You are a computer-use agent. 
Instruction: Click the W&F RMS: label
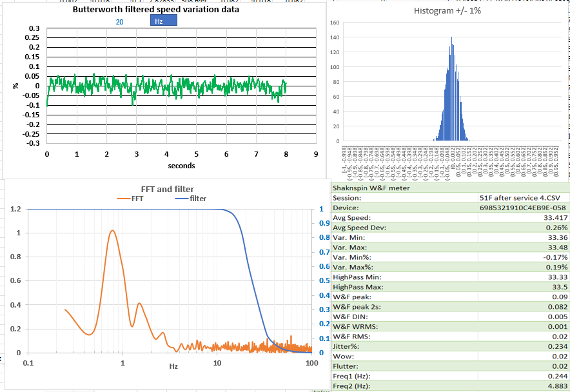351,337
